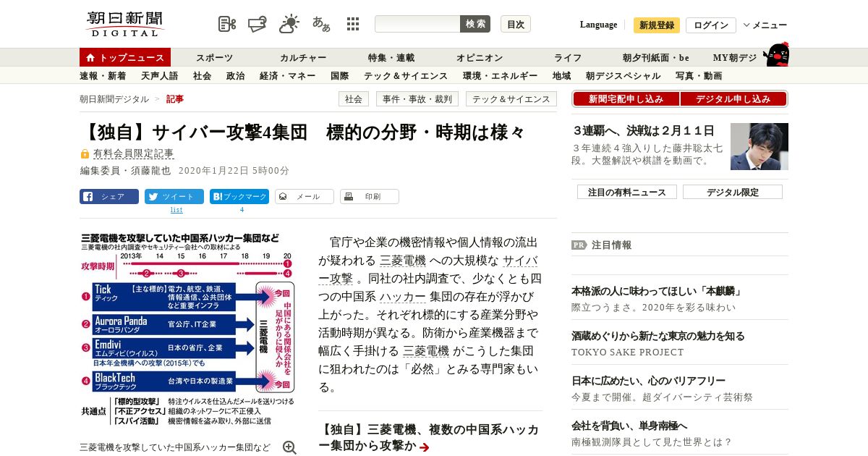Click 新聞宅配申し込み button
868x456 pixels.
pyautogui.click(x=626, y=99)
